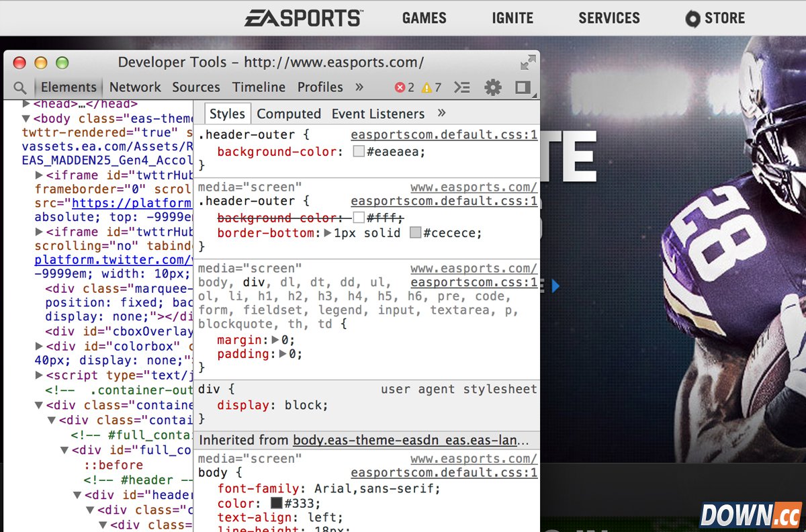Click the fullscreen arrows icon in title bar

528,62
